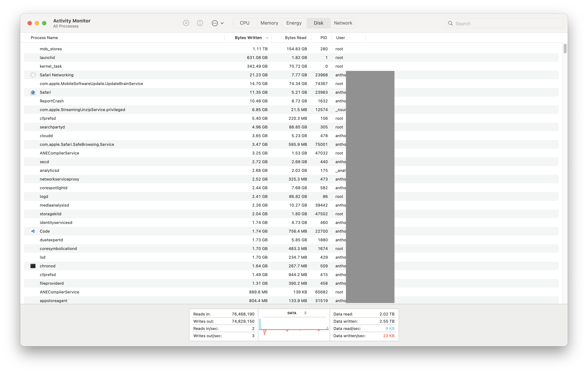
Task: Select the mds_stores process row
Action: click(146, 49)
